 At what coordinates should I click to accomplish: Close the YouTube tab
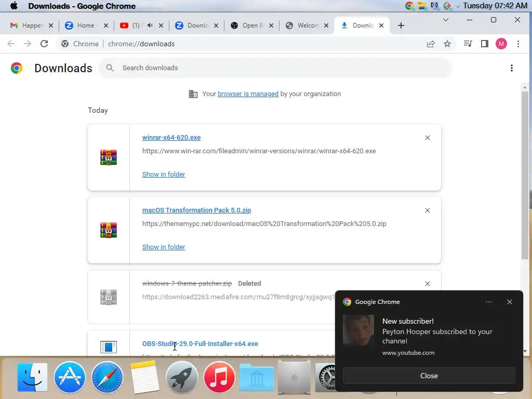click(x=161, y=25)
